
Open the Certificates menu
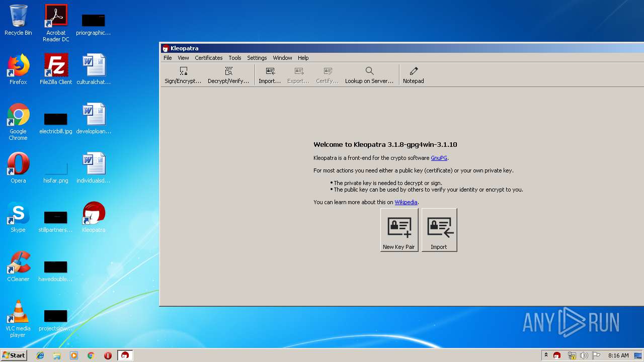pyautogui.click(x=209, y=58)
